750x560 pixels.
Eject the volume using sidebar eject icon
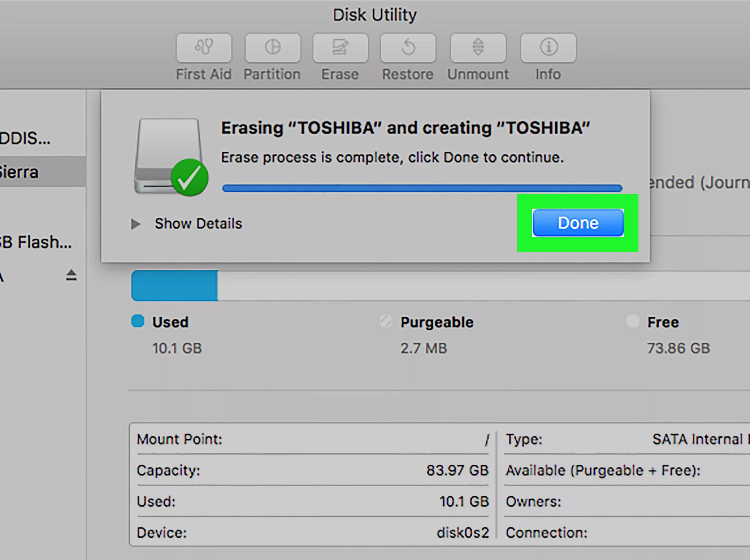tap(71, 275)
